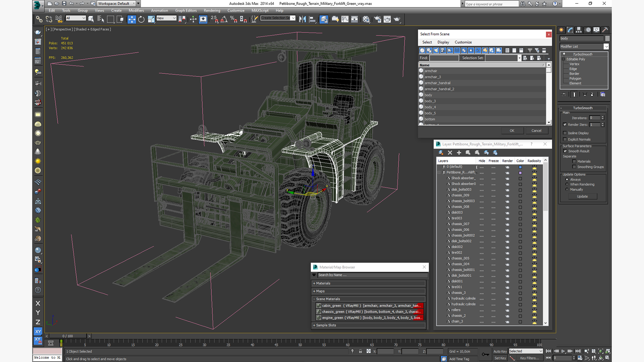The image size is (644, 362).
Task: Open the Motion command panel tab
Action: [x=588, y=30]
